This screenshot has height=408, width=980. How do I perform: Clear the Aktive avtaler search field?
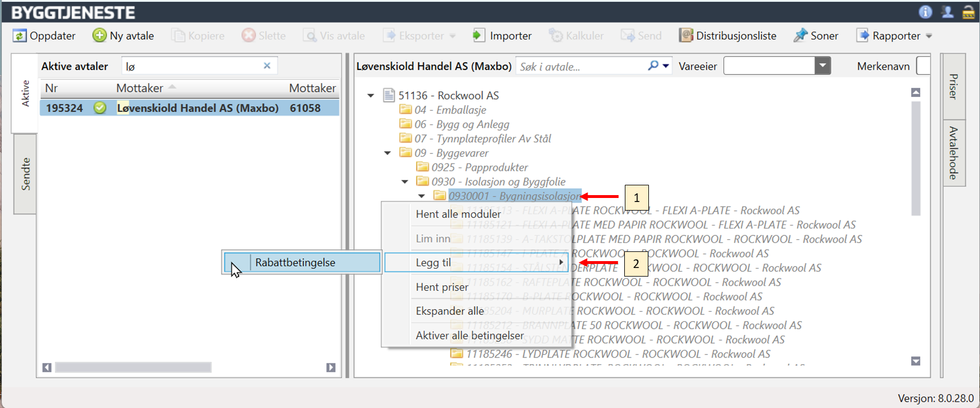267,66
